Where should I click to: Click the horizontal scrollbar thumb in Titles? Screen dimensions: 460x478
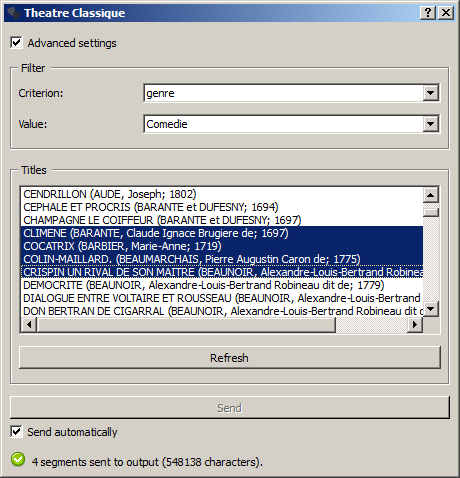coord(186,324)
